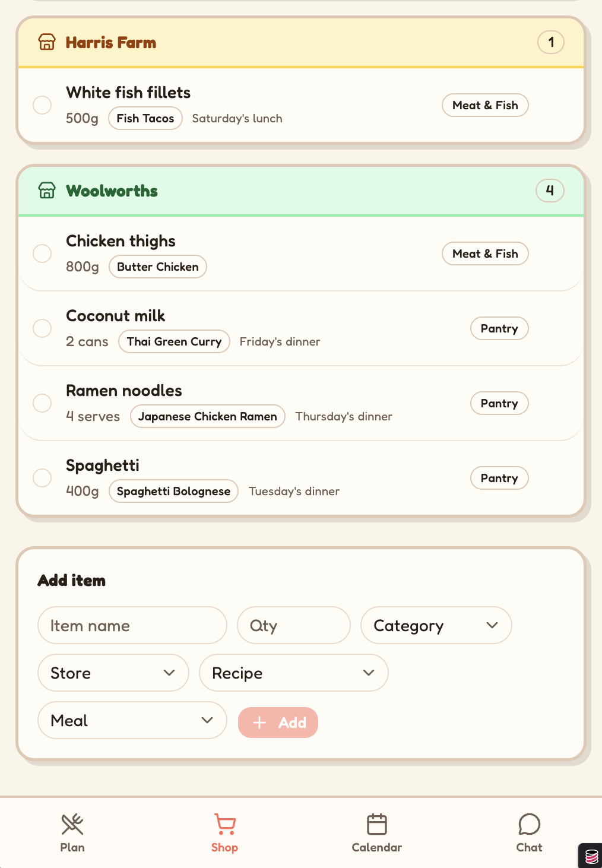Mark Chicken thighs as bought

coord(42,254)
